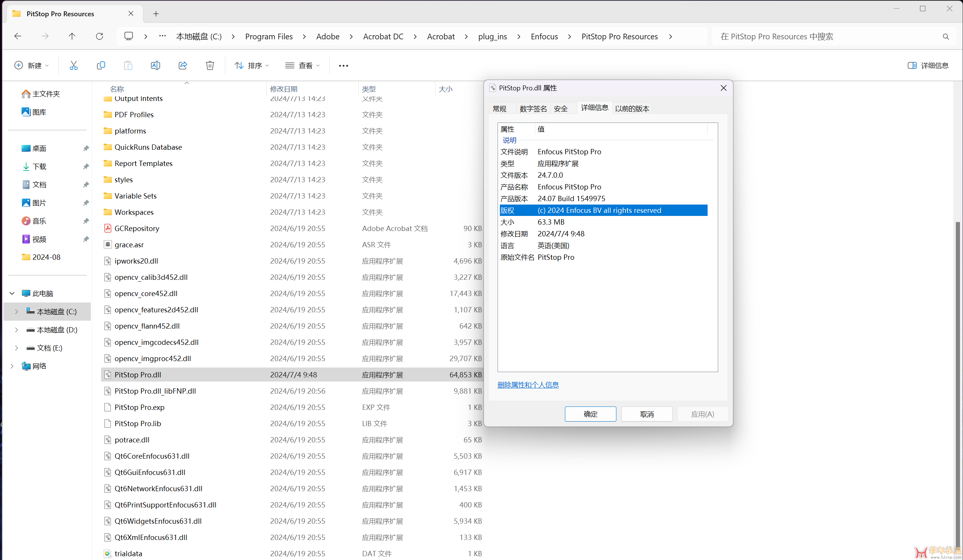Open 主文件夹 home in sidebar
Screen dimensions: 963x560
tap(41, 94)
